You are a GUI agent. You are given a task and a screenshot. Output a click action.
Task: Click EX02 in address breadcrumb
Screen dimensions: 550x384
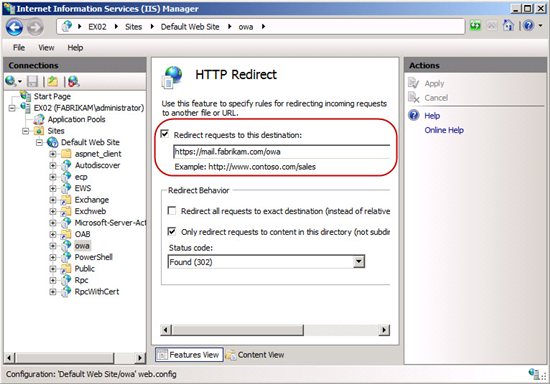(x=97, y=27)
